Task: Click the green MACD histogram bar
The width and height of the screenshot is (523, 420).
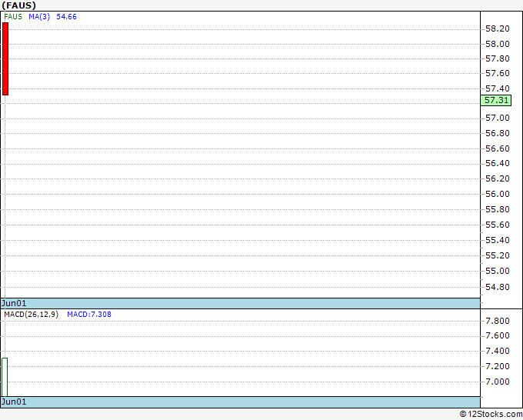Action: click(x=5, y=376)
